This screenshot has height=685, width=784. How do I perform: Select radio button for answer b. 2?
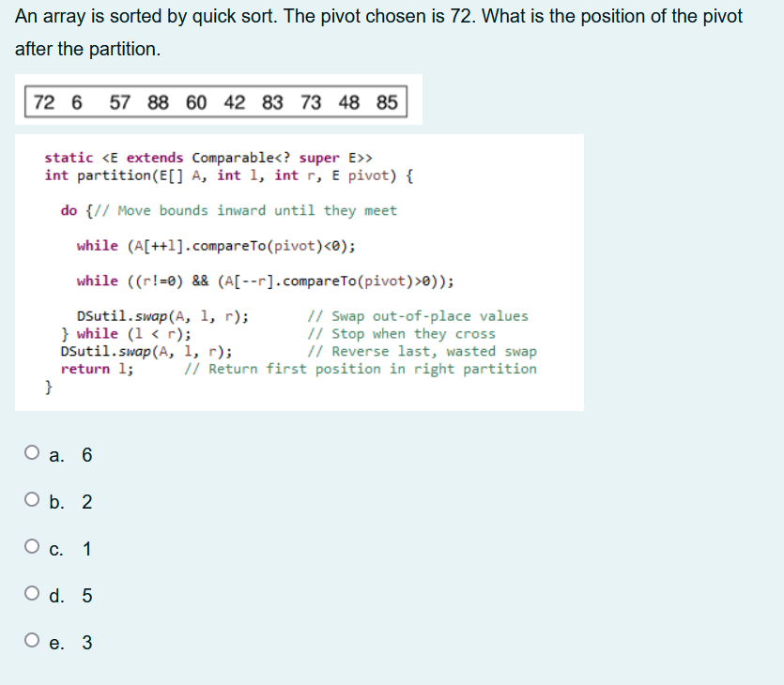click(x=32, y=501)
